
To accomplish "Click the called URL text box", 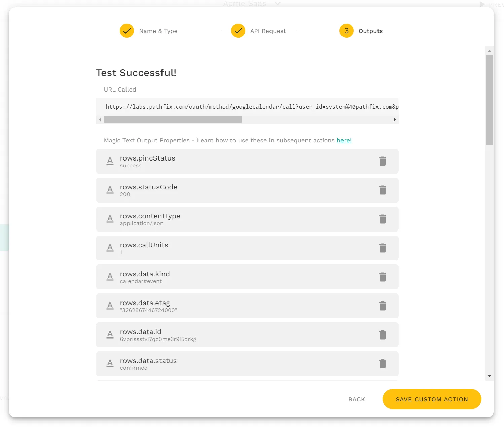I will [x=247, y=107].
